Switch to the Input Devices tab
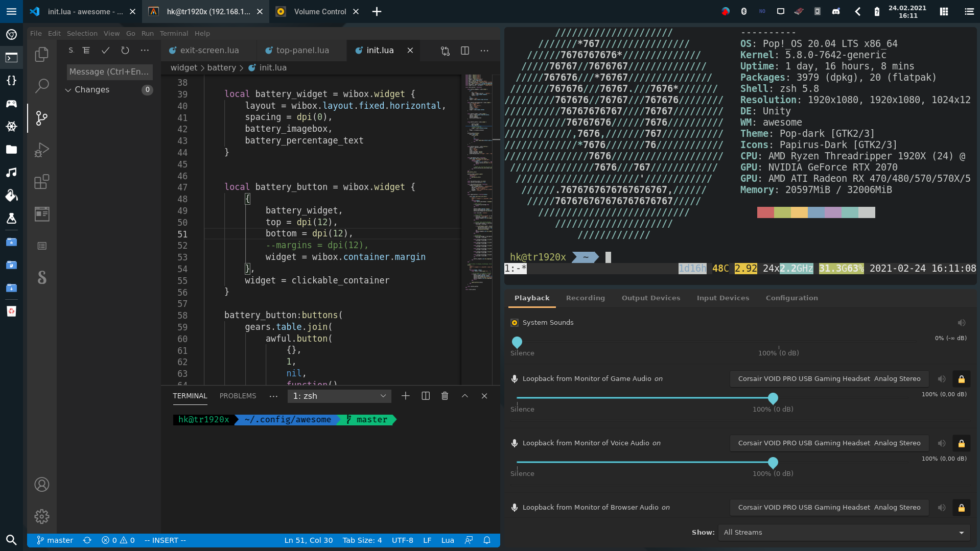This screenshot has width=980, height=551. [x=723, y=298]
